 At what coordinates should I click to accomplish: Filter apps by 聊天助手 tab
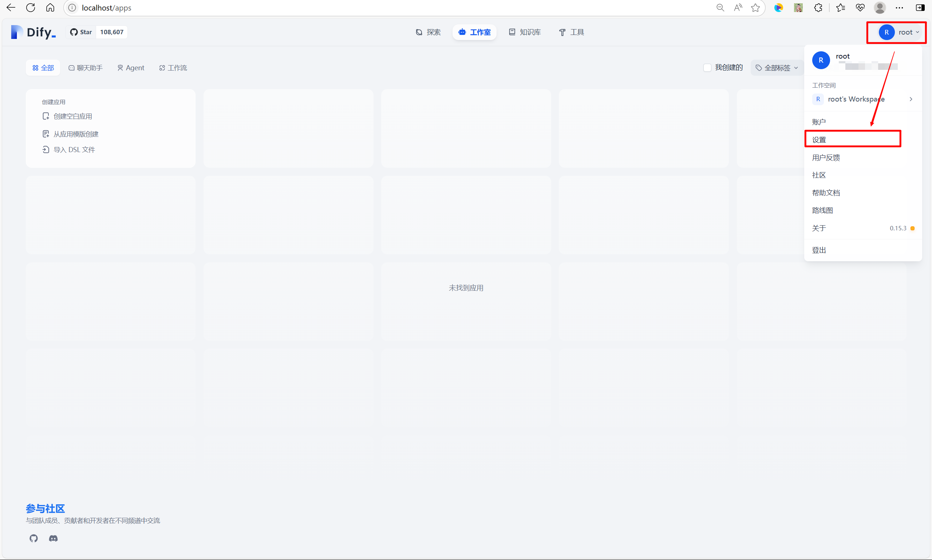pyautogui.click(x=86, y=68)
